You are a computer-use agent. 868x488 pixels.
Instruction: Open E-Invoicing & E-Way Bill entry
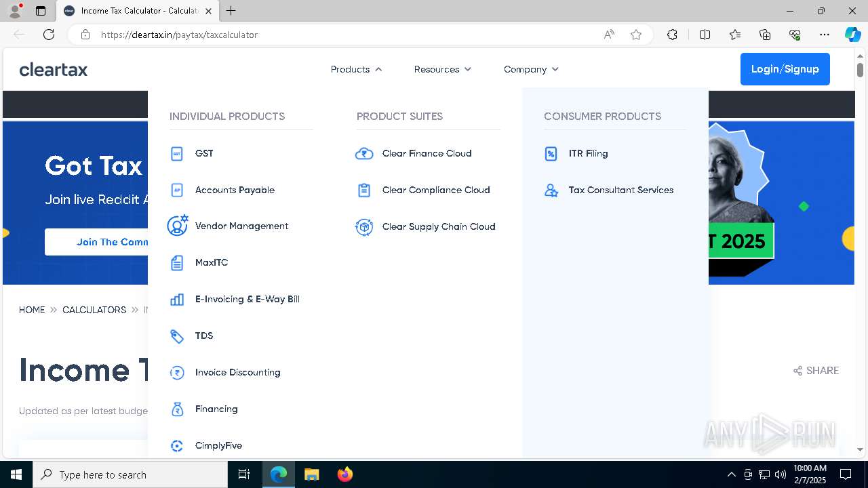click(x=248, y=300)
